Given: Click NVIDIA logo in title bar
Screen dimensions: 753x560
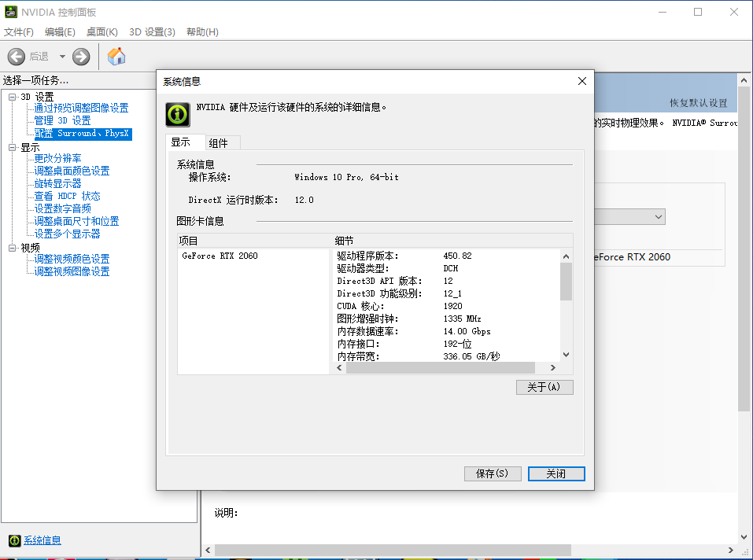Looking at the screenshot, I should pyautogui.click(x=10, y=12).
